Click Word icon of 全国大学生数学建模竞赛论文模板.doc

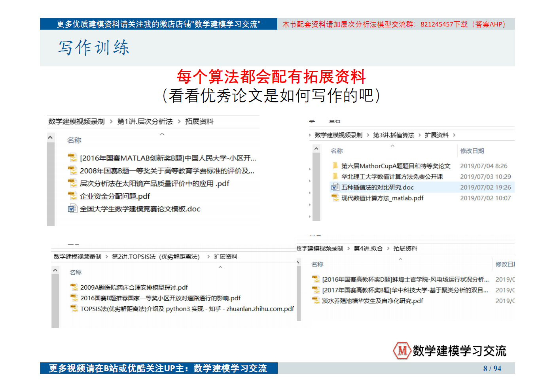72,208
